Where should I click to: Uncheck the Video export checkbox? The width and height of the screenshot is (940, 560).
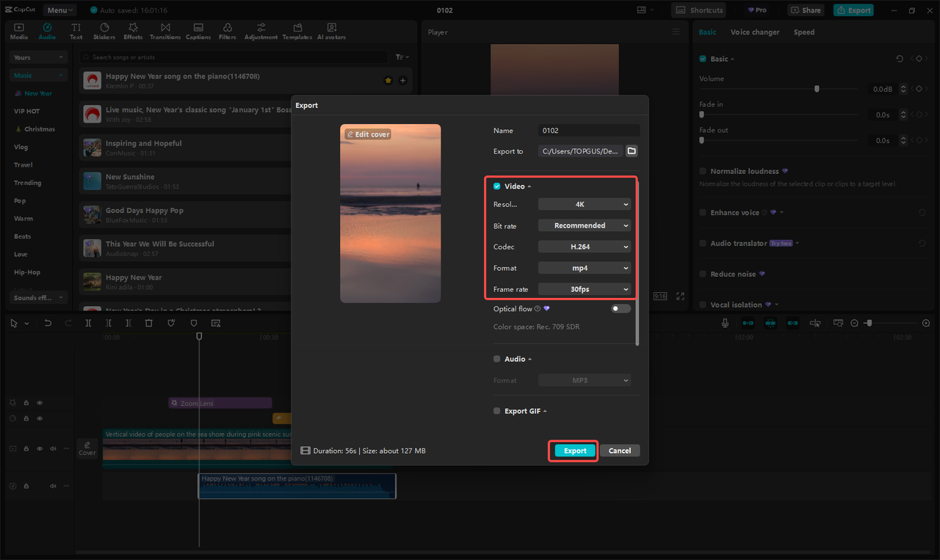coord(497,186)
